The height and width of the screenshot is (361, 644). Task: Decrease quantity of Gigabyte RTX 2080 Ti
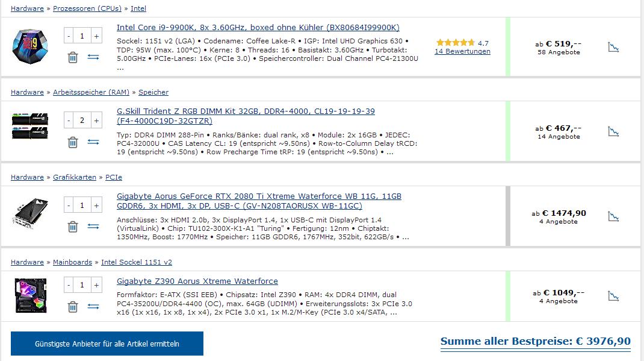(x=69, y=205)
